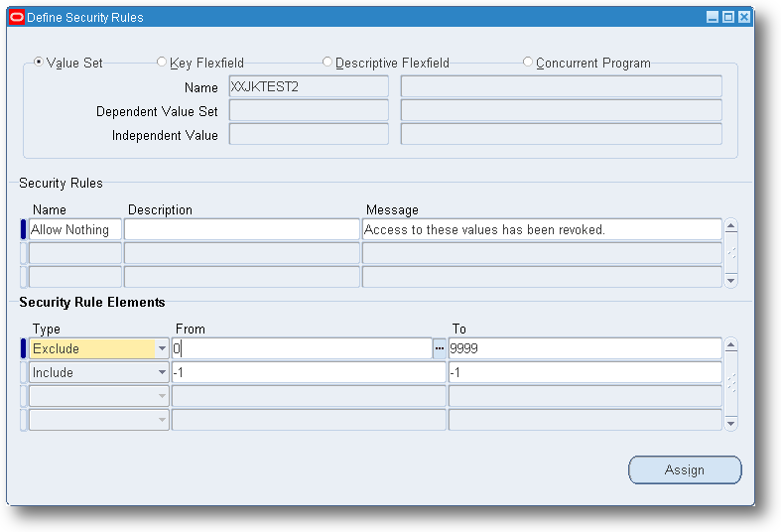Click the Description field of Allow Nothing rule

[241, 229]
